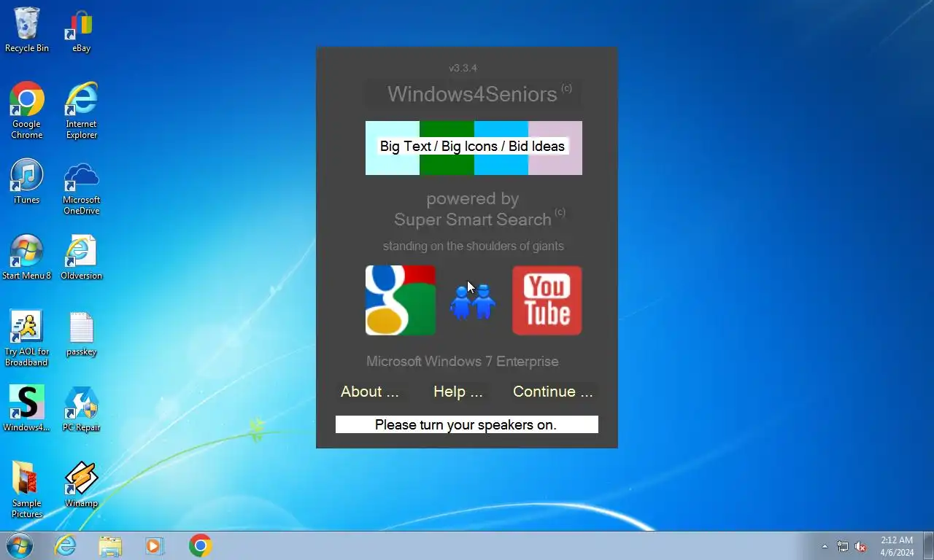Click the Continue ... button
Image resolution: width=934 pixels, height=560 pixels.
(553, 392)
